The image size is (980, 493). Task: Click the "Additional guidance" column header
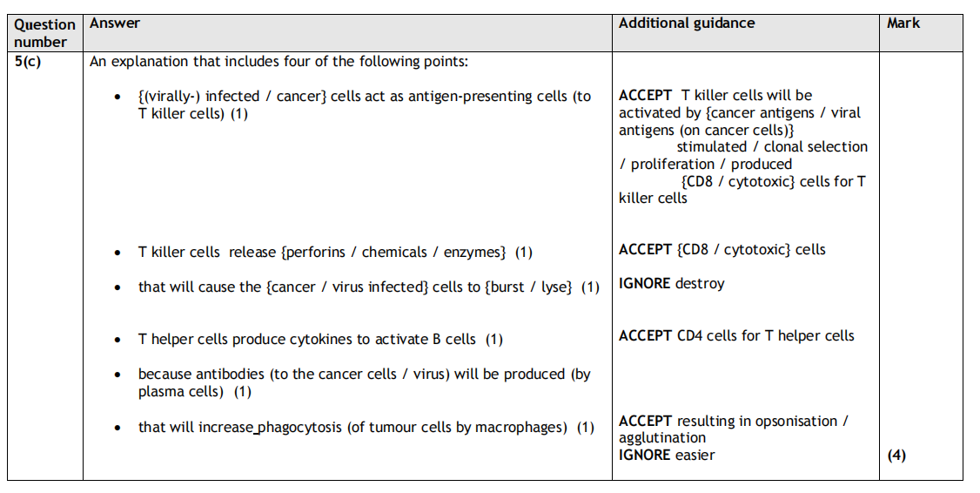coord(687,24)
